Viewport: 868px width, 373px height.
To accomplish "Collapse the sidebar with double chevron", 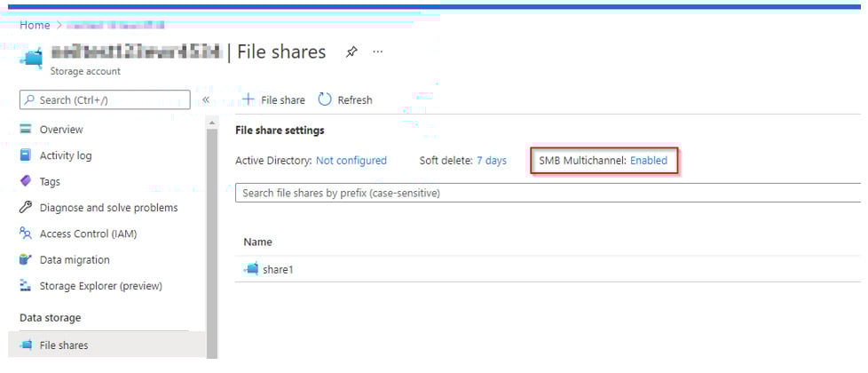I will pyautogui.click(x=206, y=99).
